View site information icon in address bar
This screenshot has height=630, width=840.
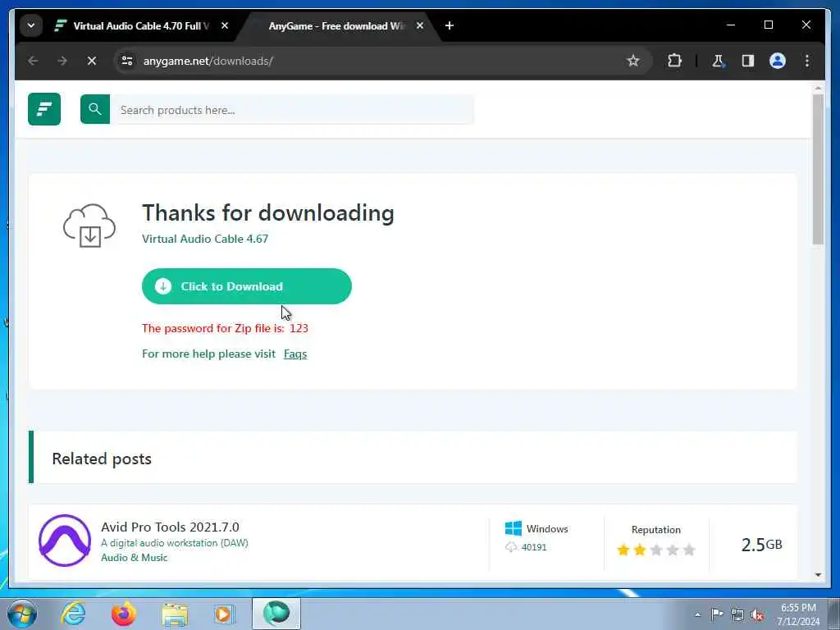pyautogui.click(x=127, y=61)
